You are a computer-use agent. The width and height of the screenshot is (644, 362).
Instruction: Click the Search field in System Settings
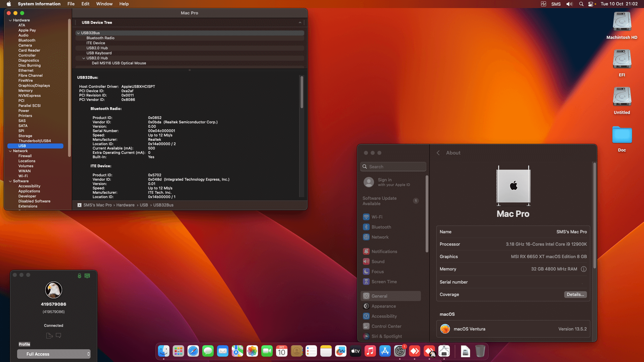(393, 167)
